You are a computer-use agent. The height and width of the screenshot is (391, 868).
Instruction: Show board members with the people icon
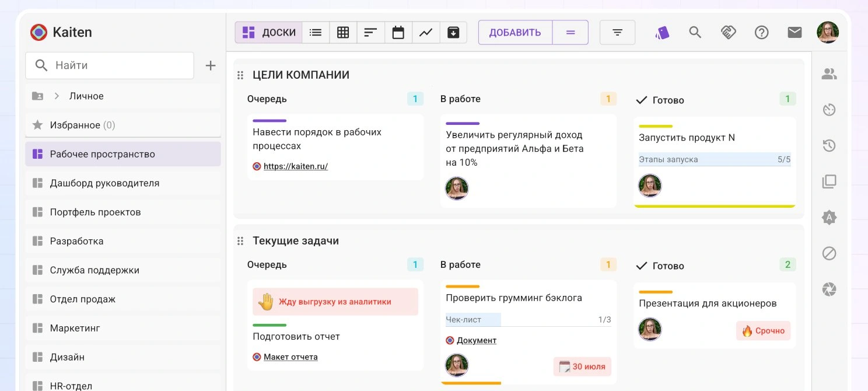829,74
